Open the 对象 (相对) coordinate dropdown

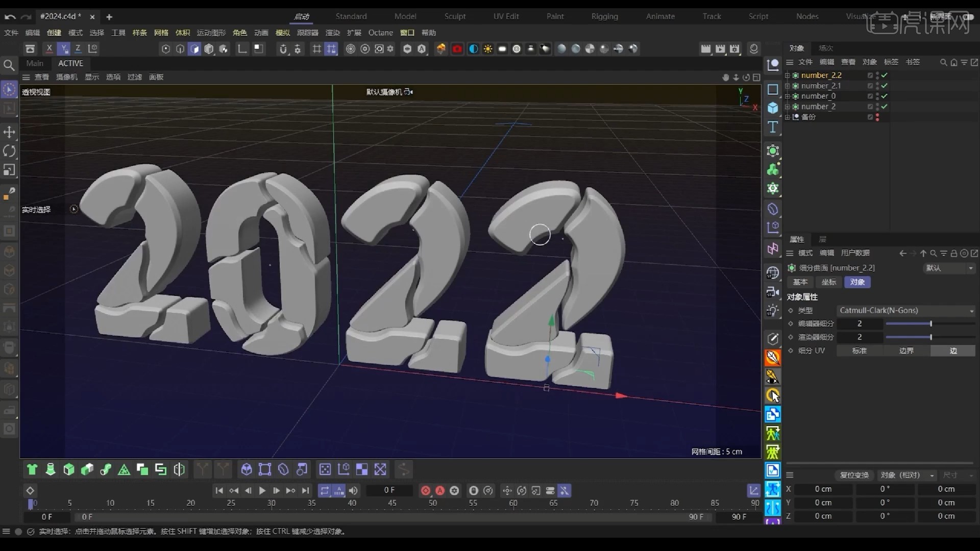pyautogui.click(x=908, y=475)
